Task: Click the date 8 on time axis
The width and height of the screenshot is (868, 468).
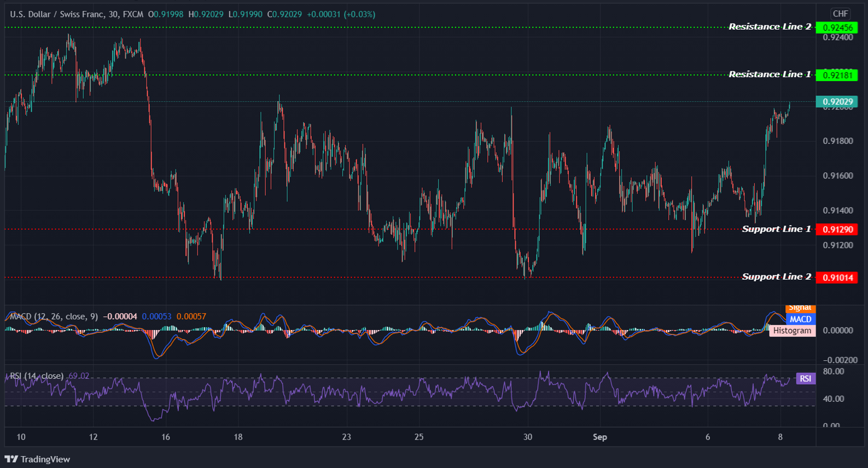Action: click(780, 437)
